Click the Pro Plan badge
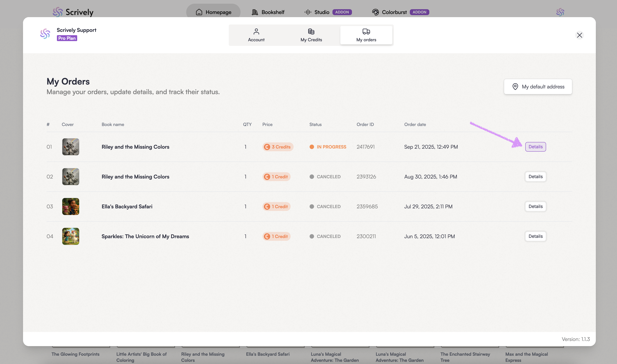This screenshot has width=617, height=364. point(67,38)
